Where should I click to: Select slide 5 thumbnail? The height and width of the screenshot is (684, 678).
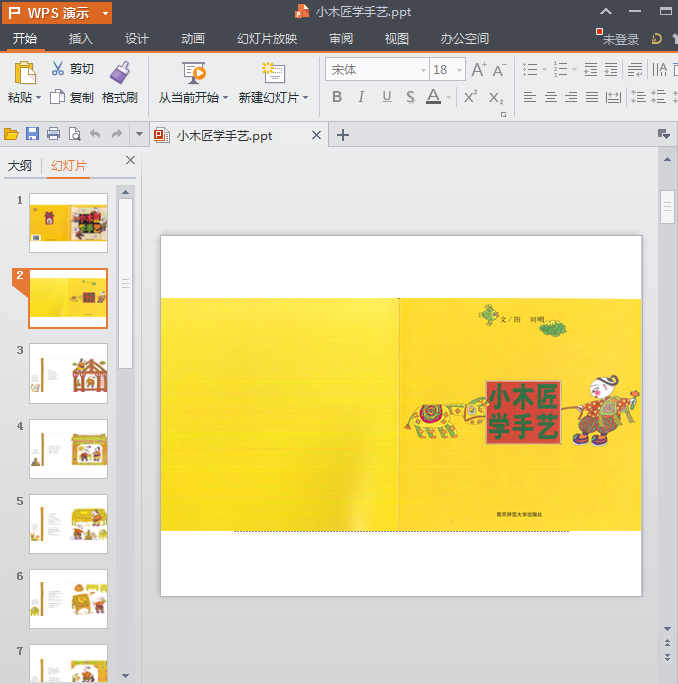coord(68,524)
